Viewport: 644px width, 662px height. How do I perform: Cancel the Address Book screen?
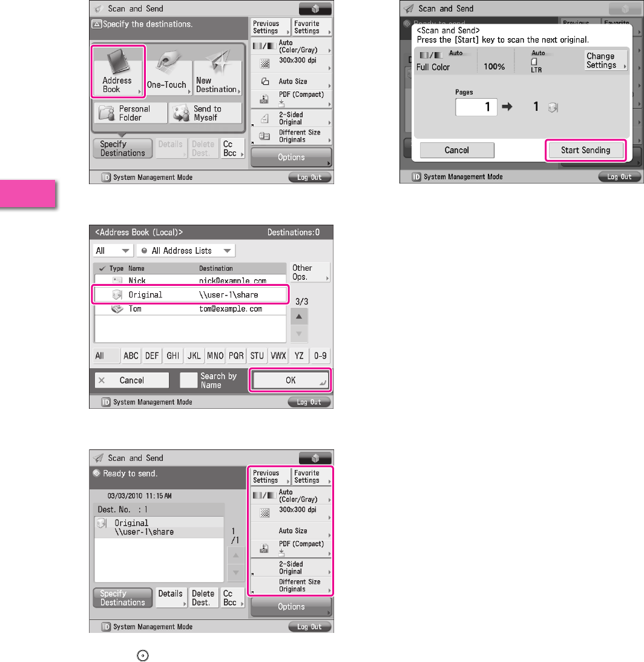click(x=132, y=380)
